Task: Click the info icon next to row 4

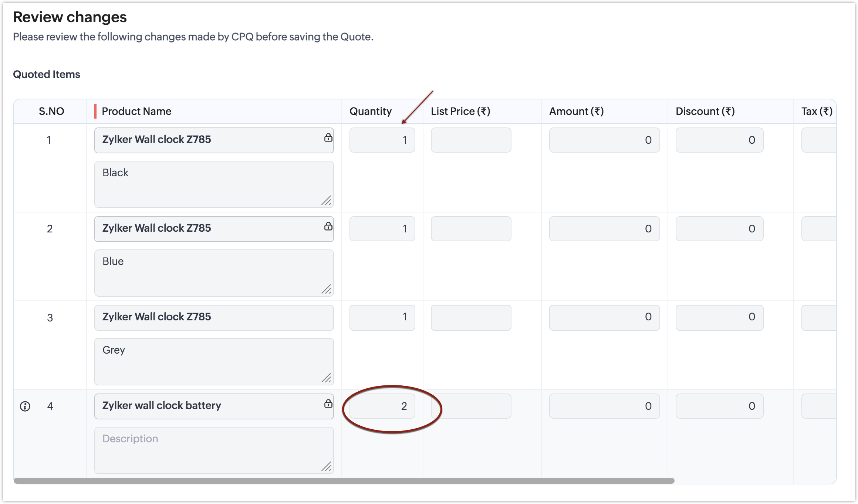Action: [25, 406]
